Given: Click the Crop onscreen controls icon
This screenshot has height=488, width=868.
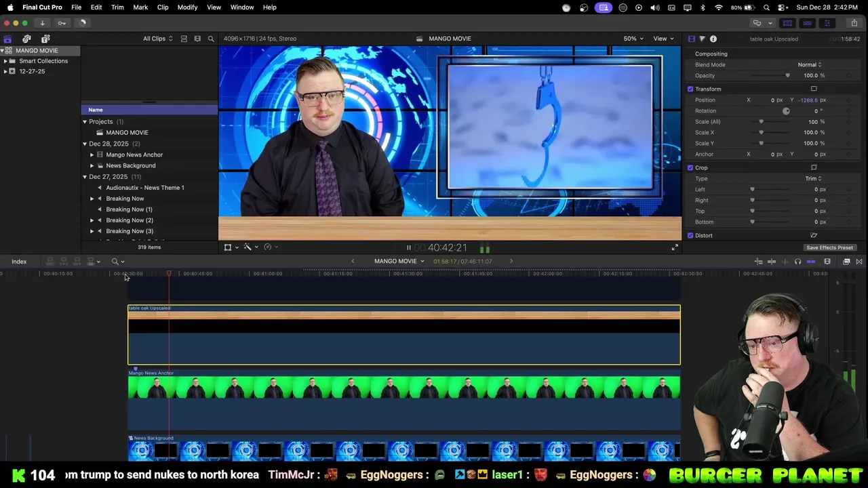Looking at the screenshot, I should pyautogui.click(x=814, y=167).
